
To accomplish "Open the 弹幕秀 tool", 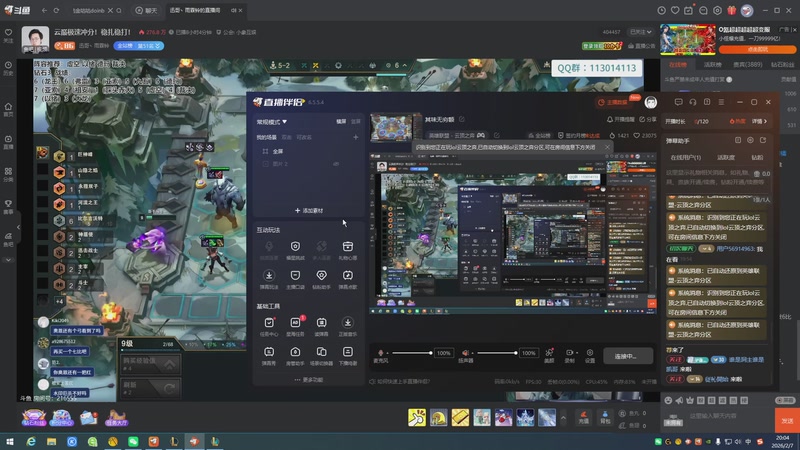I will (x=269, y=355).
